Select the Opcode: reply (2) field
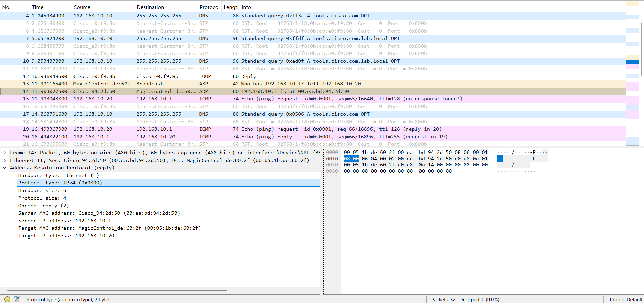The width and height of the screenshot is (644, 303). click(x=168, y=206)
